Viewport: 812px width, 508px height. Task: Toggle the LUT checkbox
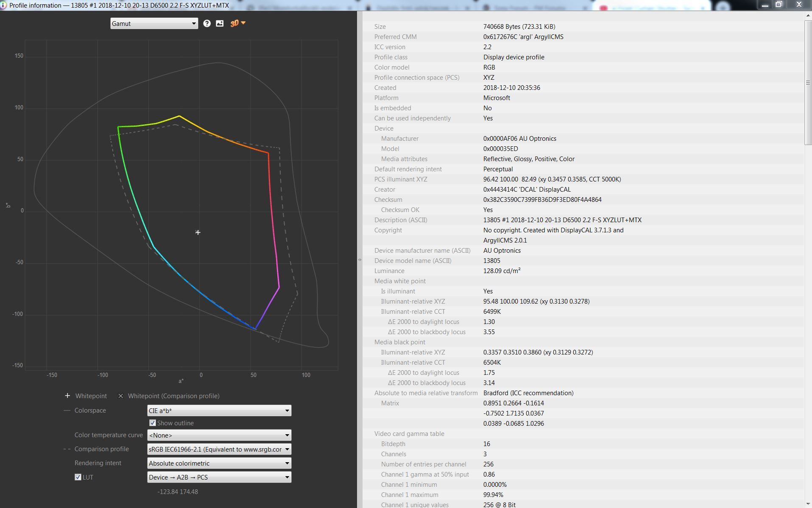point(78,477)
